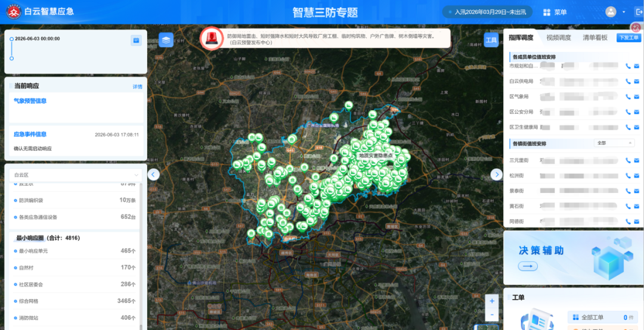
Task: Click the 地质灾害隐患点 map marker label
Action: tap(376, 155)
